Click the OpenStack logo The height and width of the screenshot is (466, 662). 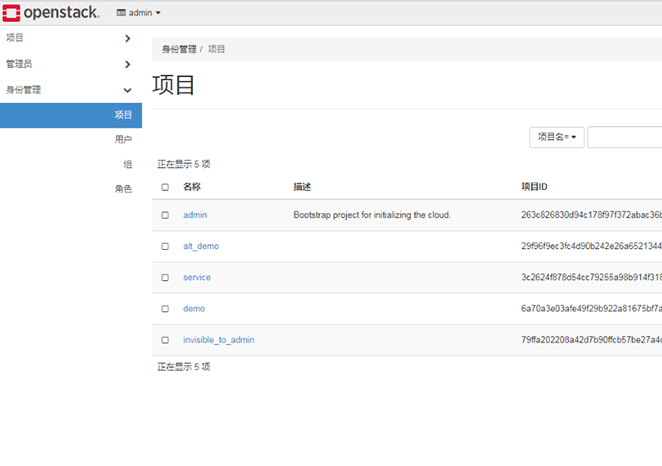coord(51,13)
